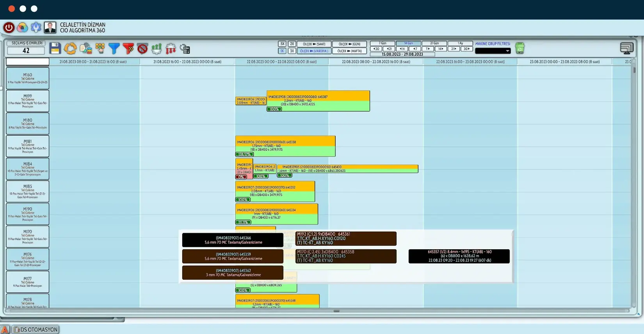Toggle the 2X zoom level

[x=292, y=44]
